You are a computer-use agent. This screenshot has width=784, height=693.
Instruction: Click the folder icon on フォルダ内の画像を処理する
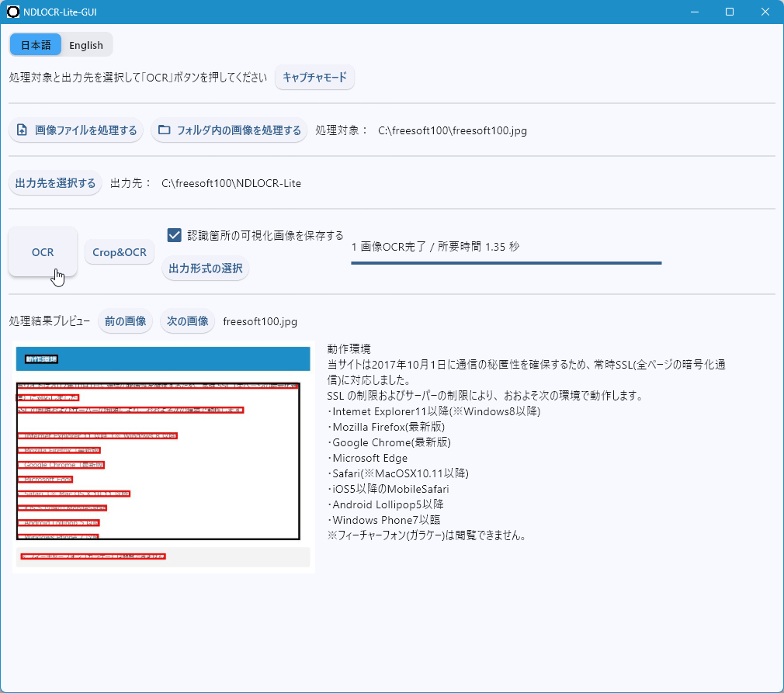click(x=164, y=130)
